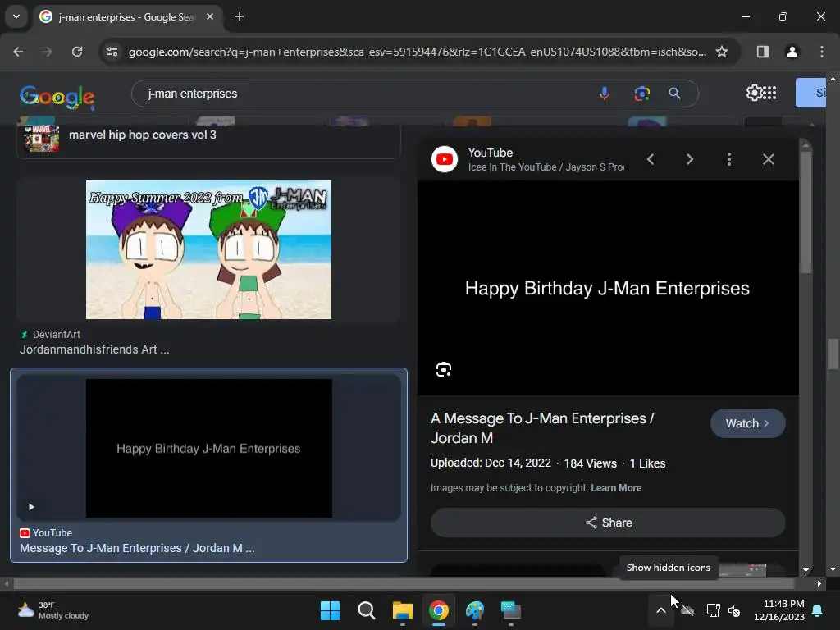
Task: Select the Happy Birthday J-Man Enterprises thumbnail
Action: [208, 449]
